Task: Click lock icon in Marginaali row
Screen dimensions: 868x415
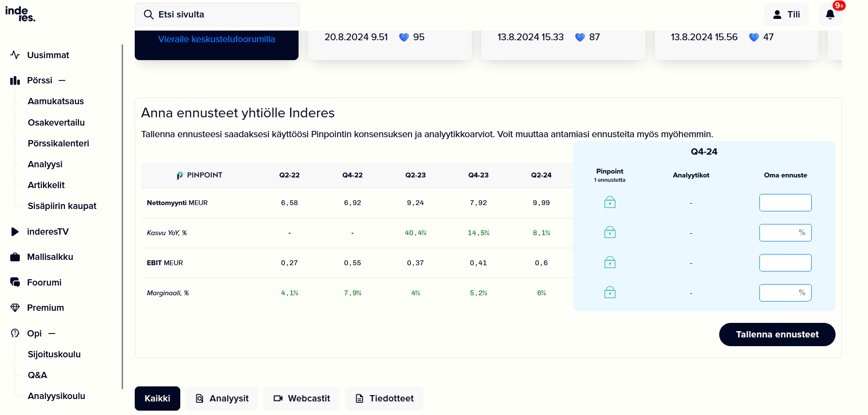Action: click(x=610, y=292)
